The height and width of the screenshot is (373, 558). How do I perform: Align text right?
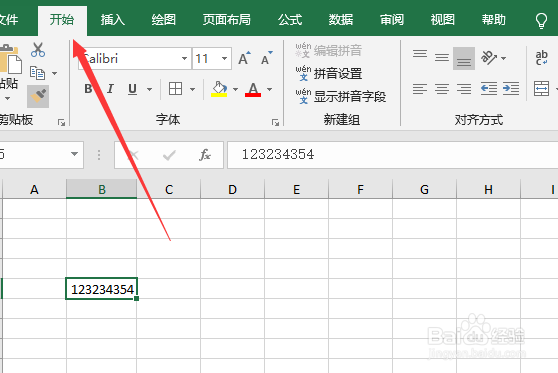(464, 89)
